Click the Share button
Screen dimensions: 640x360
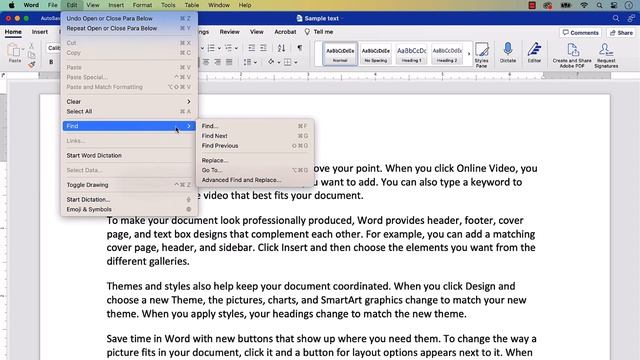click(621, 33)
